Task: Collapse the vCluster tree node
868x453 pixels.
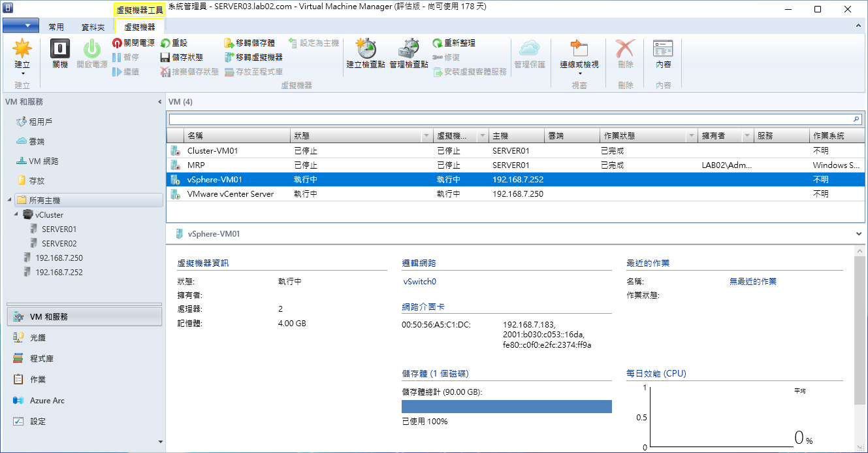Action: (x=16, y=214)
